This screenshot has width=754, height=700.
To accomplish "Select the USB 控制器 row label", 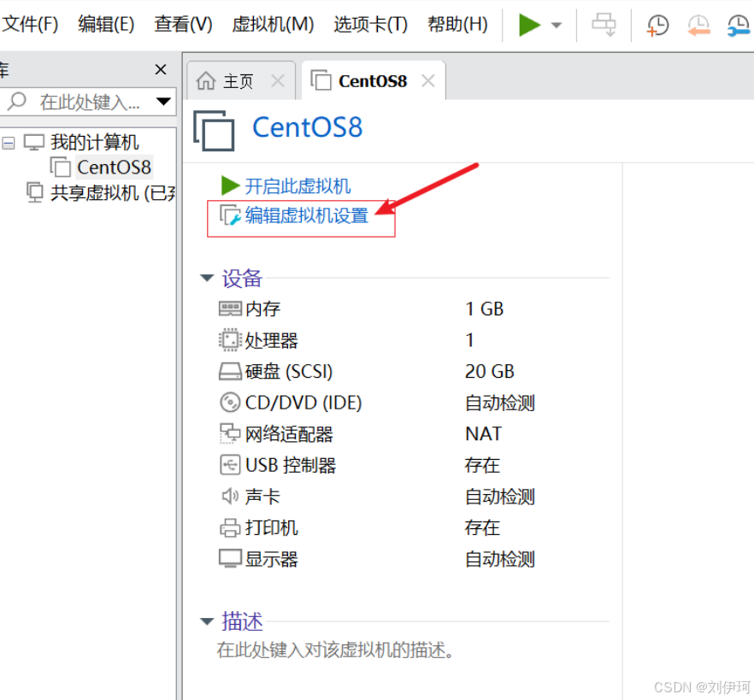I will (291, 465).
